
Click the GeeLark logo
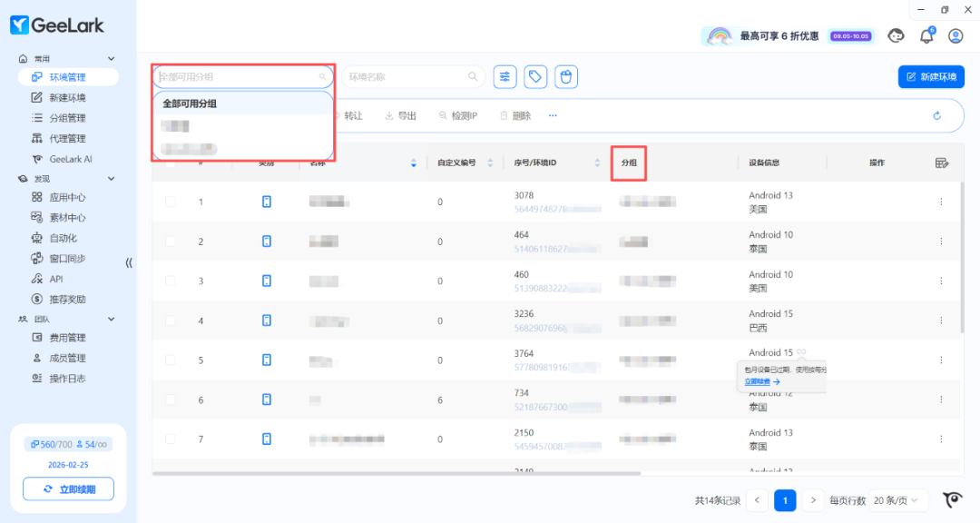[57, 25]
